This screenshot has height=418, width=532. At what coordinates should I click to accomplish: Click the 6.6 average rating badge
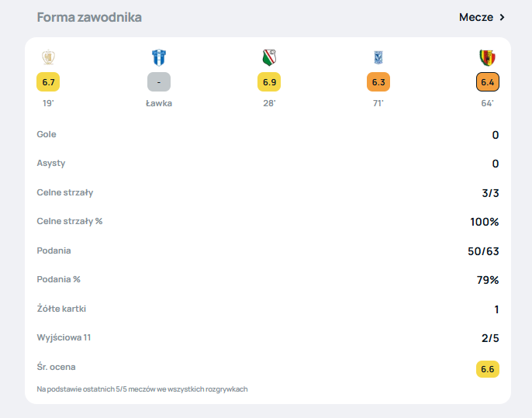click(487, 369)
